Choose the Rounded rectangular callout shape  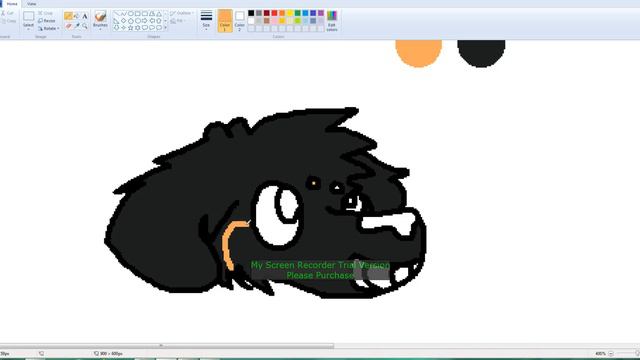click(x=144, y=28)
